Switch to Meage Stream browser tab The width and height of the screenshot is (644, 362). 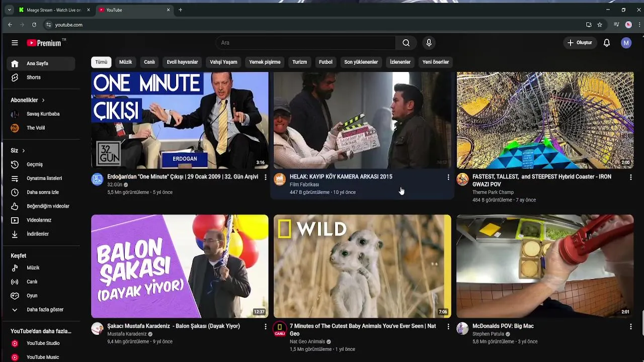(x=54, y=10)
